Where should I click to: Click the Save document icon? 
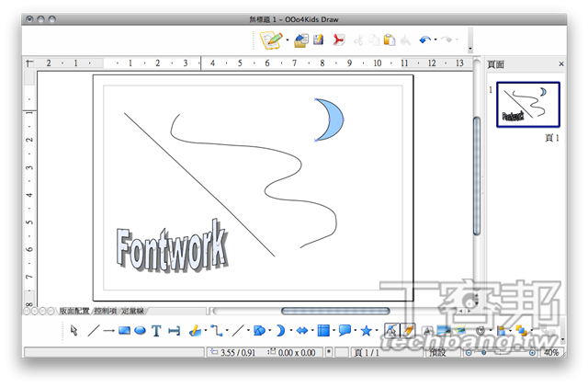[318, 40]
